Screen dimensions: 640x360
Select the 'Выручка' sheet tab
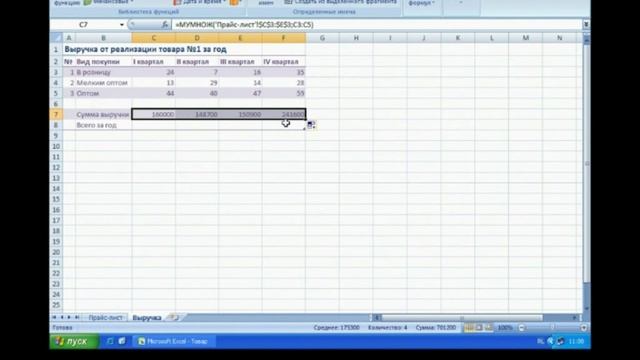tap(147, 318)
